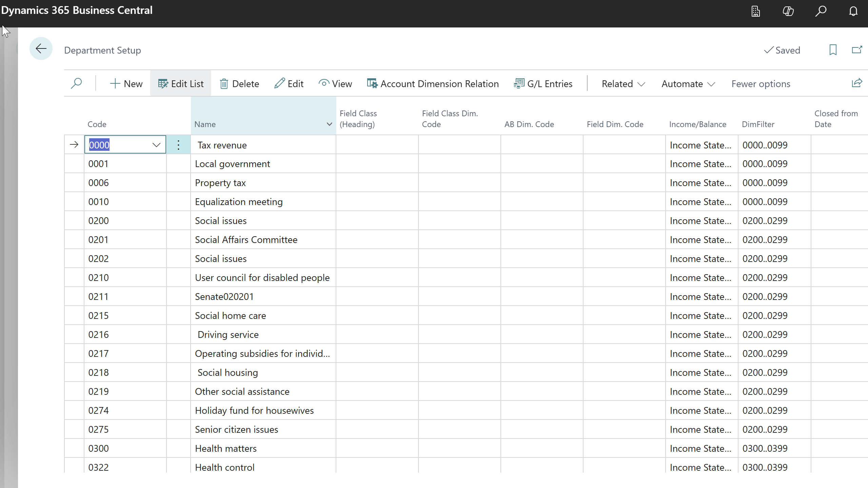Open the Name column header dropdown
The image size is (868, 488).
pyautogui.click(x=329, y=124)
